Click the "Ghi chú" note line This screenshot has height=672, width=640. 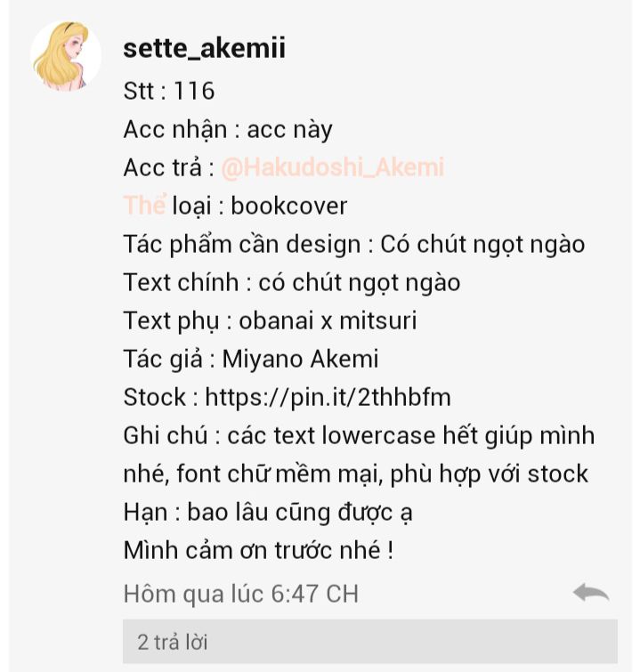point(359,435)
